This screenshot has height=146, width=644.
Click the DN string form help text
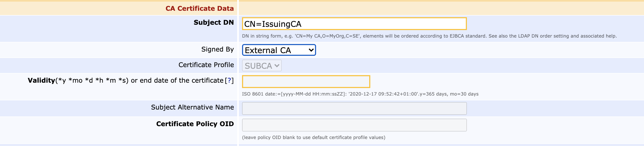[429, 36]
